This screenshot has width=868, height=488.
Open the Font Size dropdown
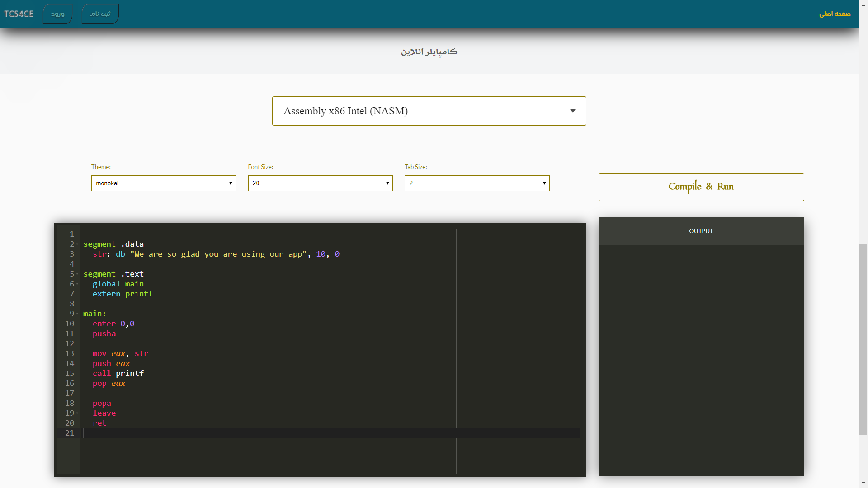point(320,183)
